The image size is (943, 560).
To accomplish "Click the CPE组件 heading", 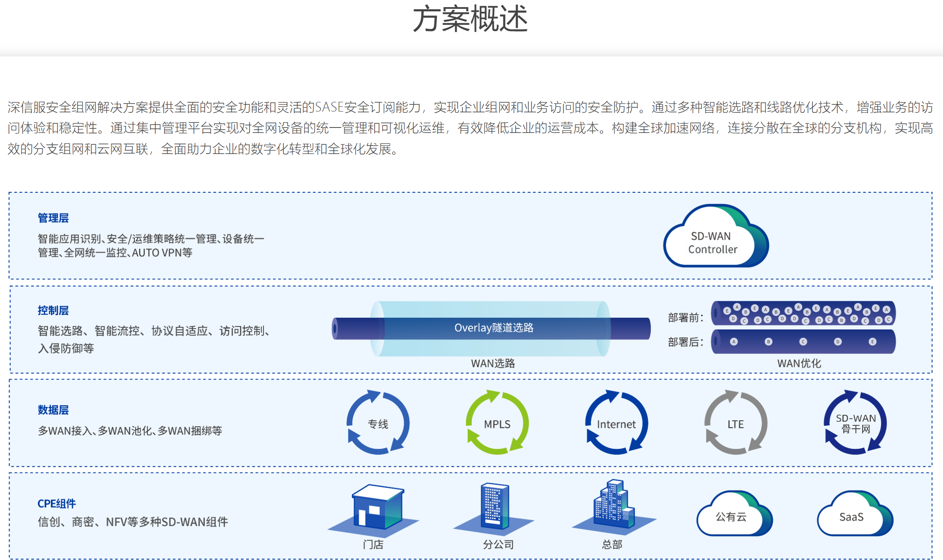I will (57, 504).
